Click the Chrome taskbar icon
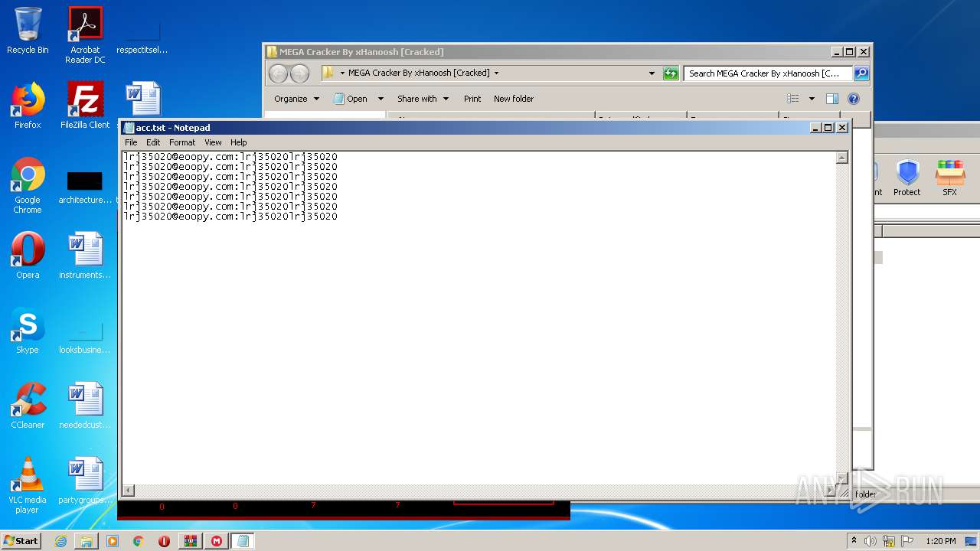Screen dimensions: 980x551 (x=138, y=541)
